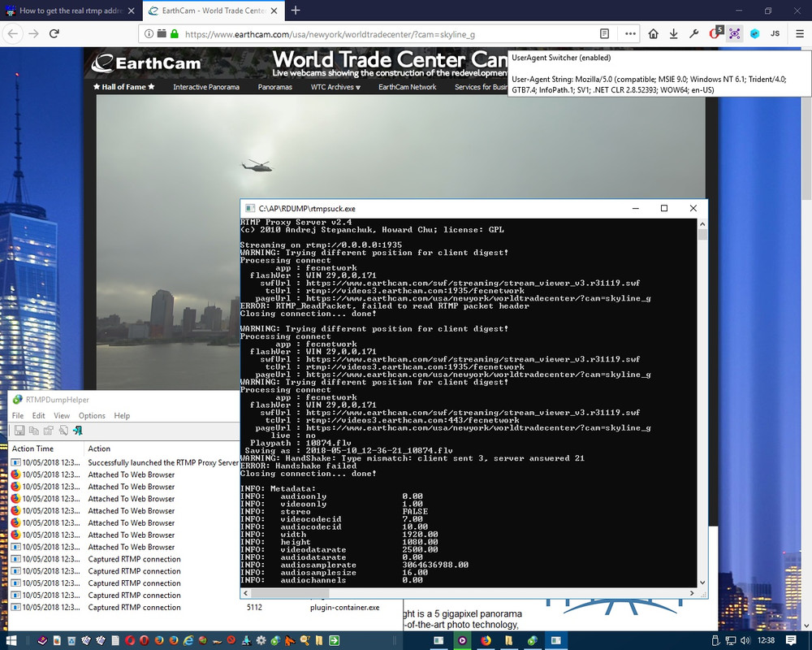The width and height of the screenshot is (812, 650).
Task: Click the 12:38 taskbar clock
Action: pyautogui.click(x=766, y=641)
